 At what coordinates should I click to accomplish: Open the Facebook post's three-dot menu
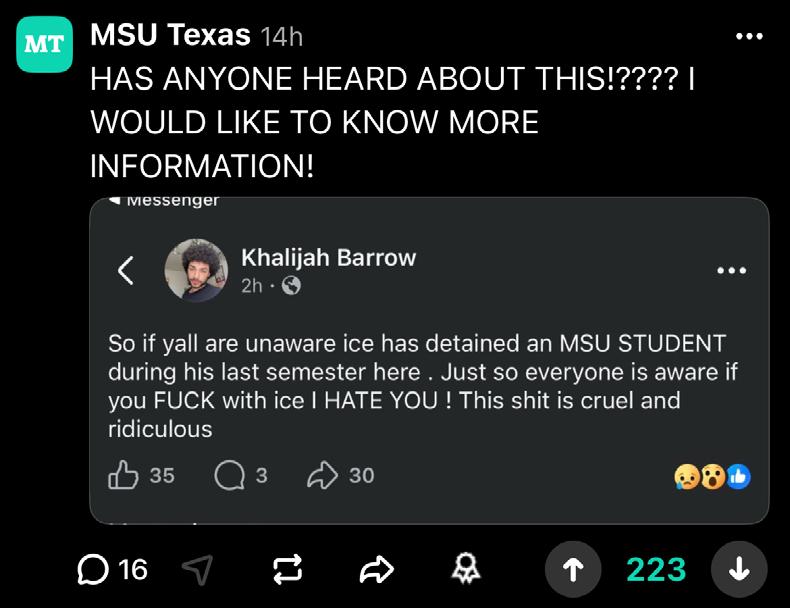click(x=731, y=271)
